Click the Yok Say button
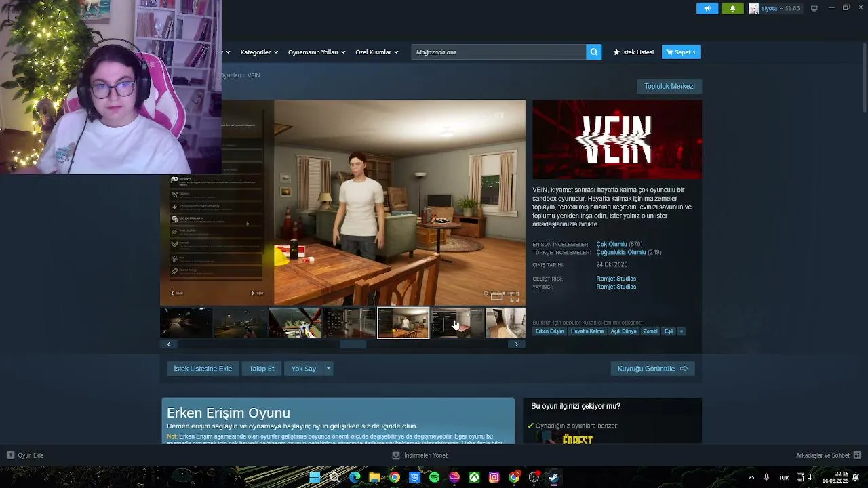Image resolution: width=868 pixels, height=488 pixels. [304, 369]
